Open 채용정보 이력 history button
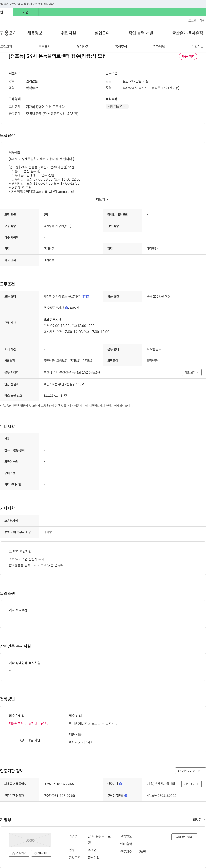206x868 pixels. pos(184,837)
